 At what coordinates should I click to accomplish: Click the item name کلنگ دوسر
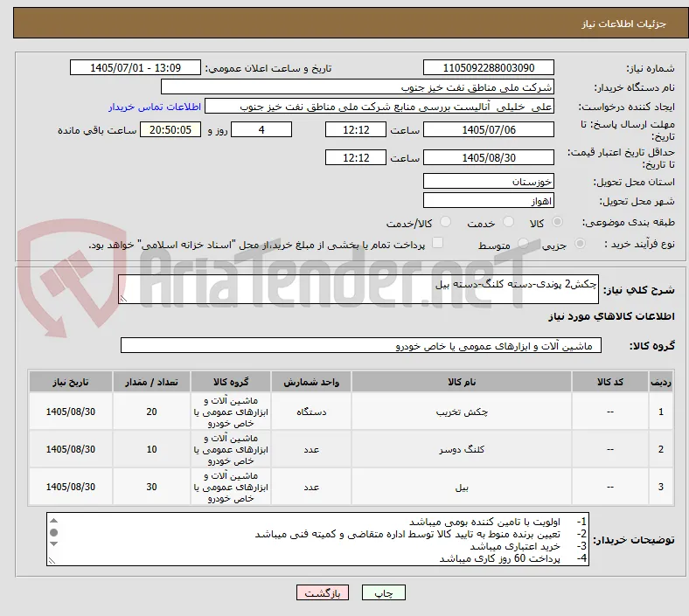(462, 450)
